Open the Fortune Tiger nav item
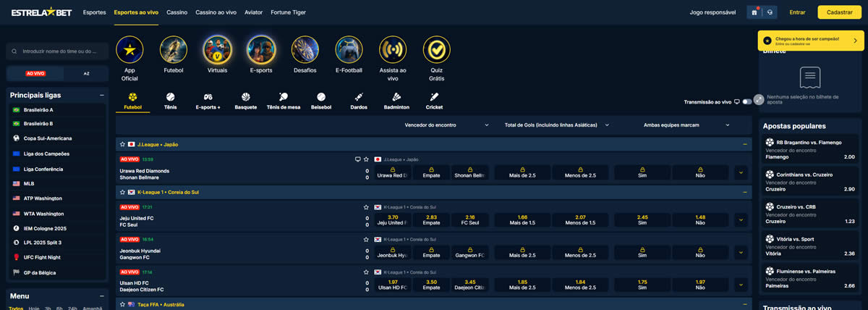 tap(289, 12)
